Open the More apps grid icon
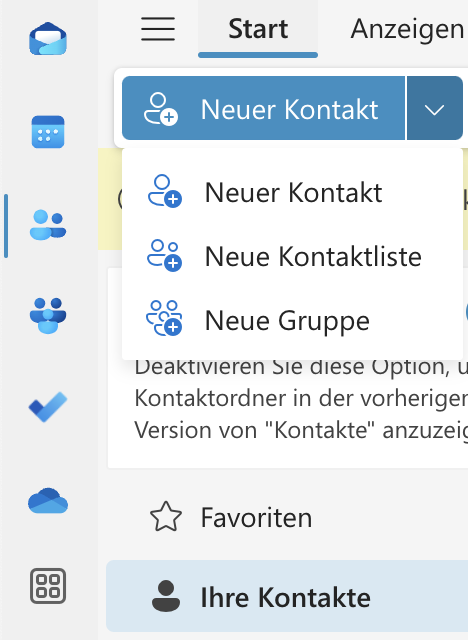The image size is (468, 640). [x=48, y=586]
